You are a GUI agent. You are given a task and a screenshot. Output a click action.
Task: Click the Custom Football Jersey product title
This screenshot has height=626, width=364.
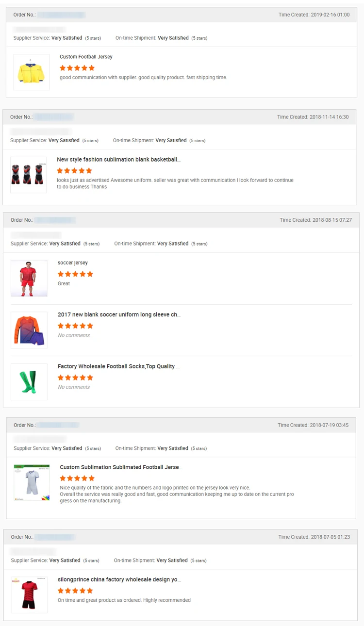(86, 57)
